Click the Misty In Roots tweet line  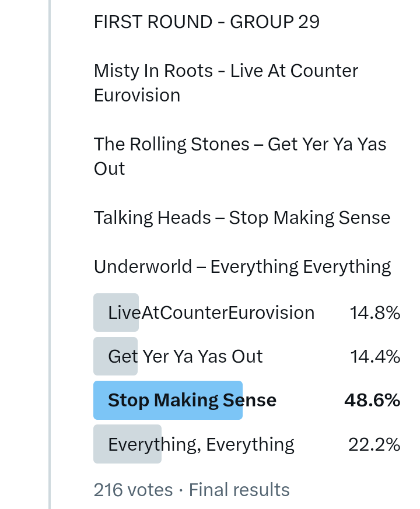pos(226,83)
